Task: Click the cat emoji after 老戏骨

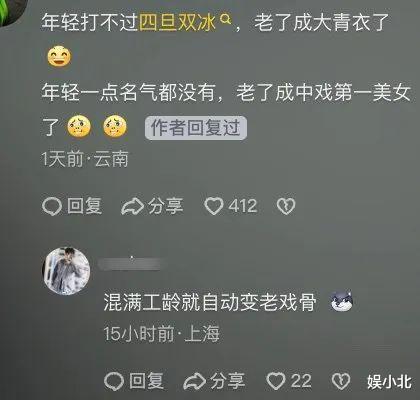Action: point(341,301)
